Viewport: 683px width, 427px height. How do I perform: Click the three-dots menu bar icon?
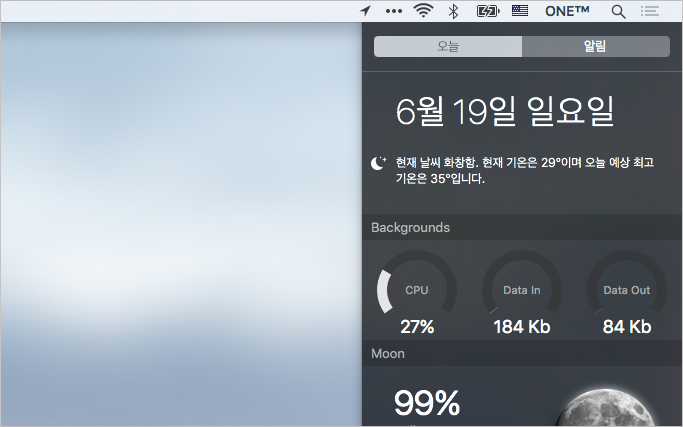394,11
